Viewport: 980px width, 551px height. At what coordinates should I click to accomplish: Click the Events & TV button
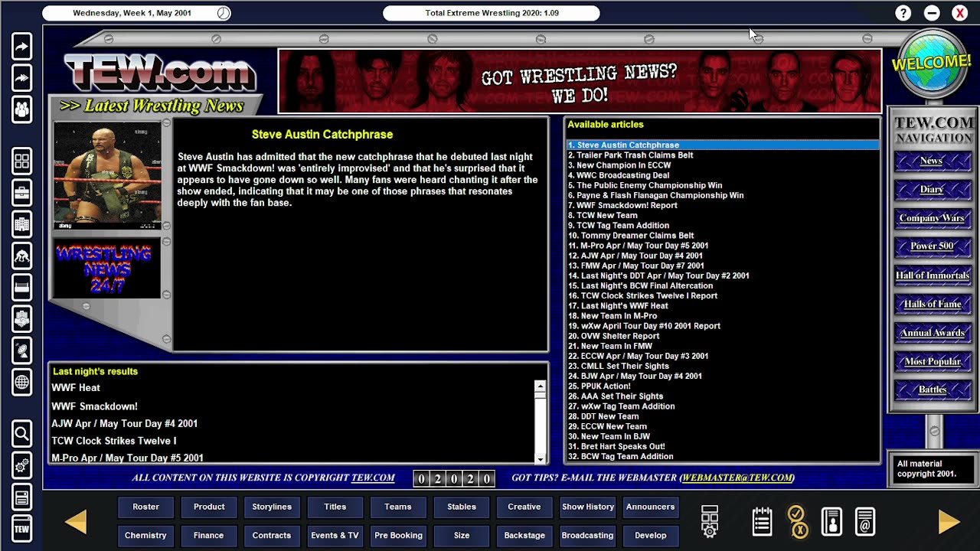(335, 536)
